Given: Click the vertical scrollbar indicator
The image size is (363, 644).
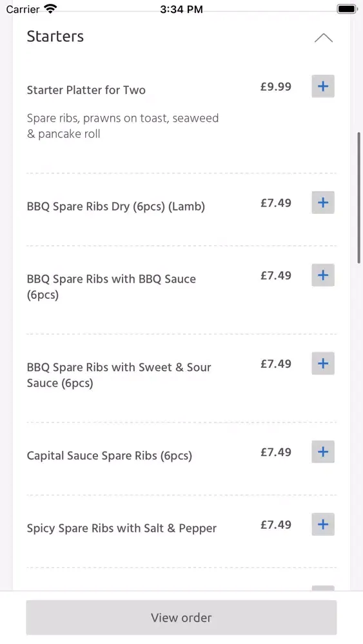Looking at the screenshot, I should coord(359,198).
